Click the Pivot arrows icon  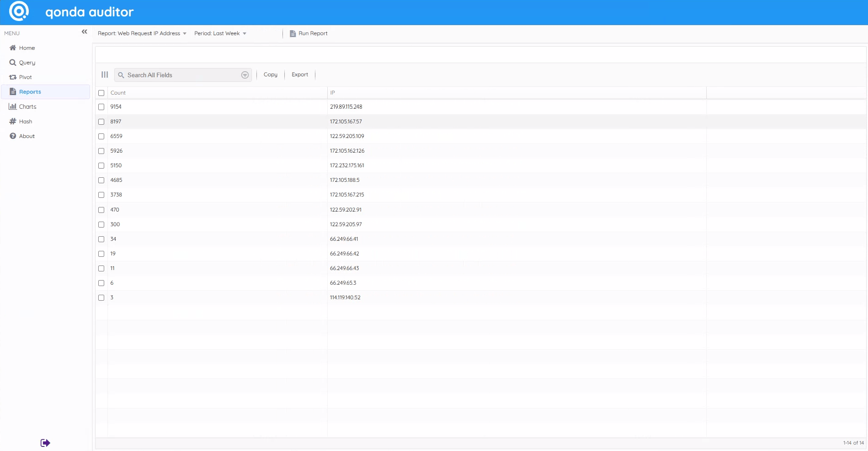(13, 77)
